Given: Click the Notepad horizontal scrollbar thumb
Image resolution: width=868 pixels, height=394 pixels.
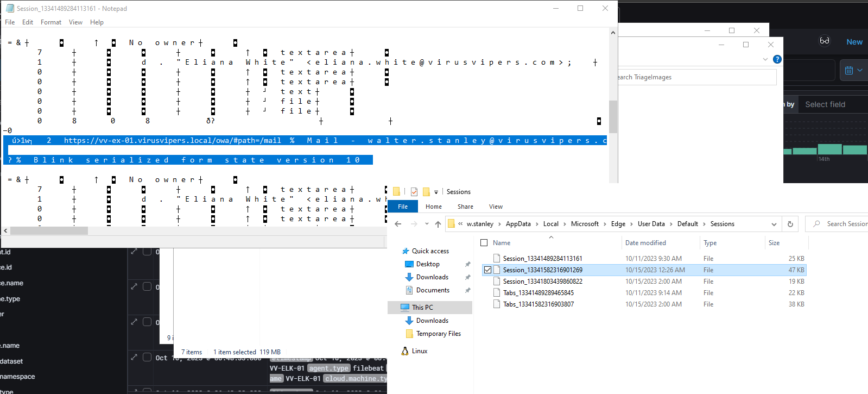Looking at the screenshot, I should (x=49, y=231).
